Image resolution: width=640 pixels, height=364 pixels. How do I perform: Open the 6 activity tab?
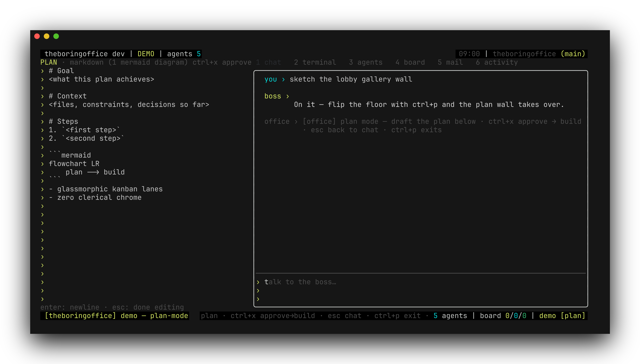[497, 62]
